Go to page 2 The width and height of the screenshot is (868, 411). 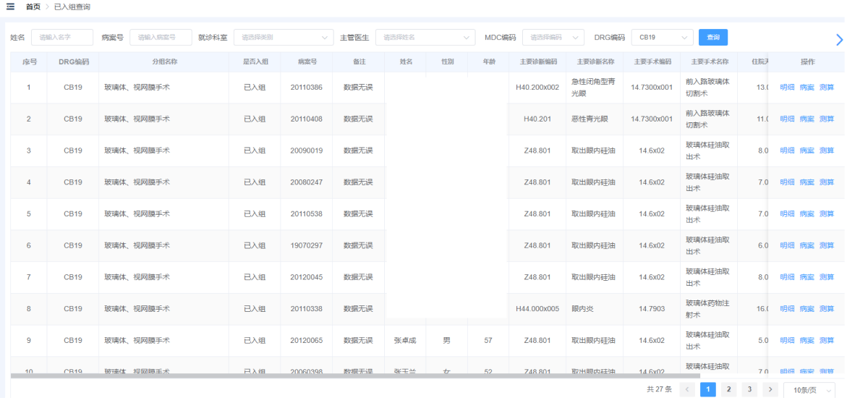tap(728, 390)
